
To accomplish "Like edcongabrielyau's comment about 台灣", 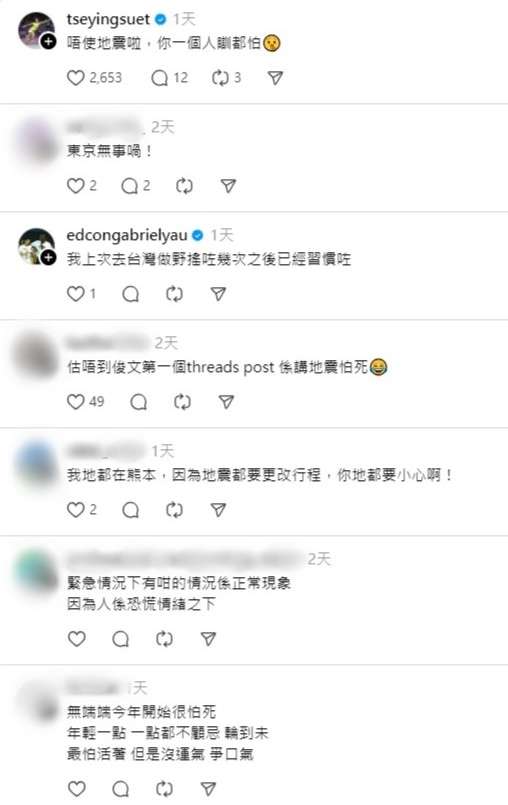I will [76, 294].
